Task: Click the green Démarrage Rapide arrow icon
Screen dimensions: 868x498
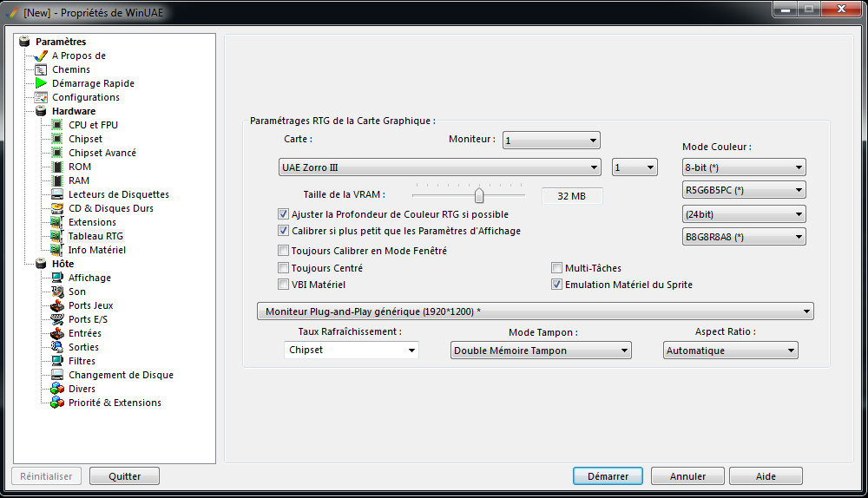Action: (41, 83)
